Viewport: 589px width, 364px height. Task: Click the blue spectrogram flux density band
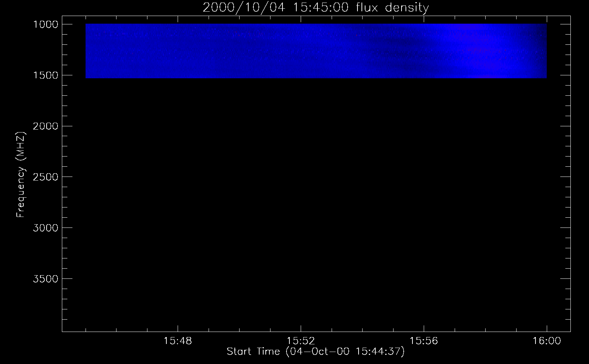(x=316, y=51)
